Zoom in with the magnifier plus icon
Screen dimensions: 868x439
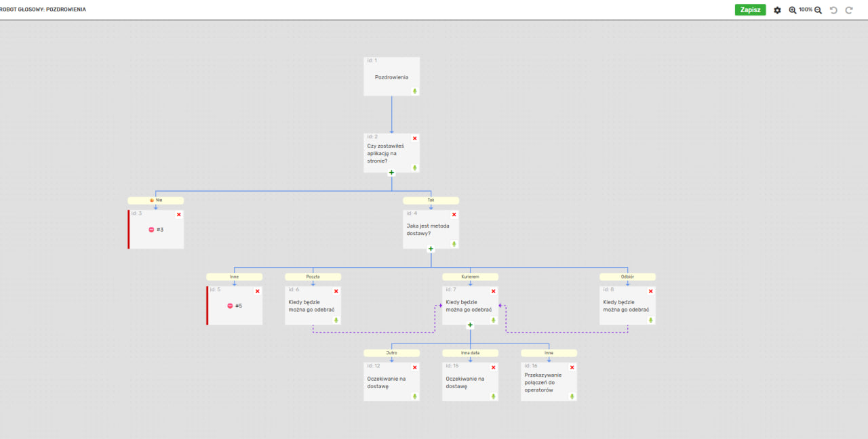(792, 10)
